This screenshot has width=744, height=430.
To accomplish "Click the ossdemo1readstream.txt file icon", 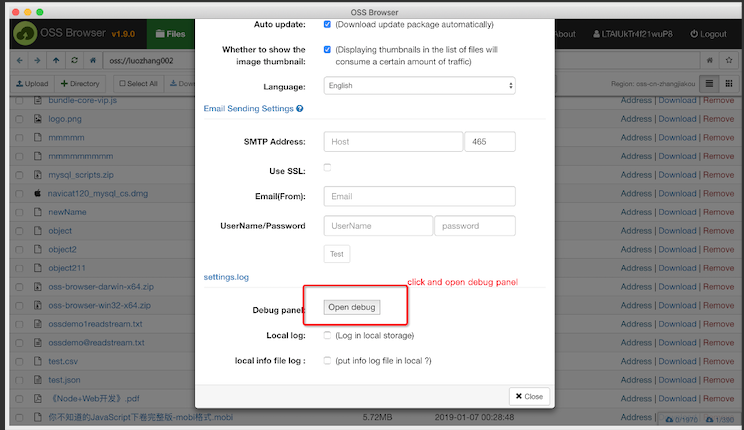I will tap(38, 324).
